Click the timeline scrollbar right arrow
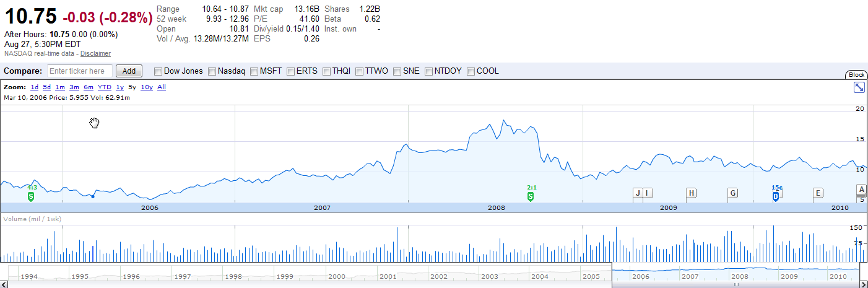This screenshot has height=288, width=868. 864,284
